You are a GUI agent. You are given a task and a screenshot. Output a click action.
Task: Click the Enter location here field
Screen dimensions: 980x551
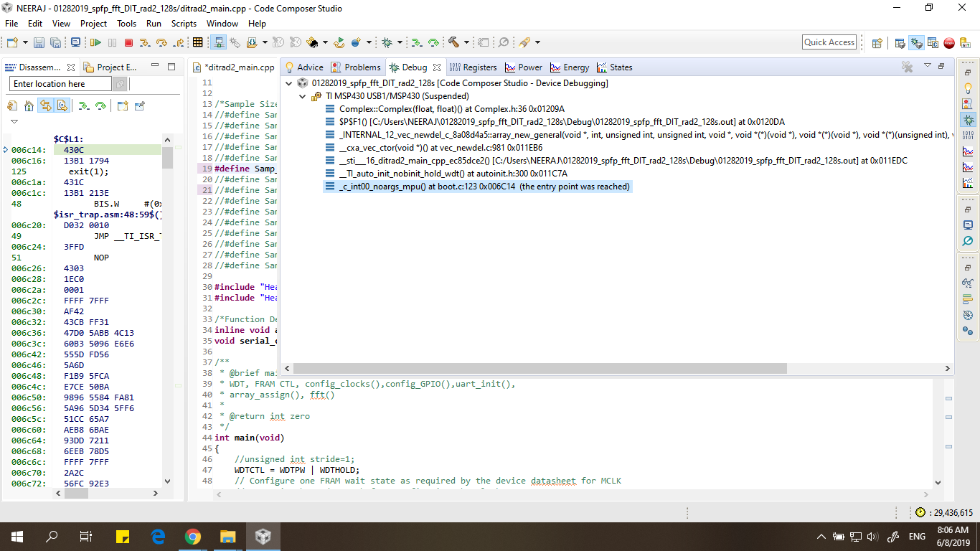point(61,84)
